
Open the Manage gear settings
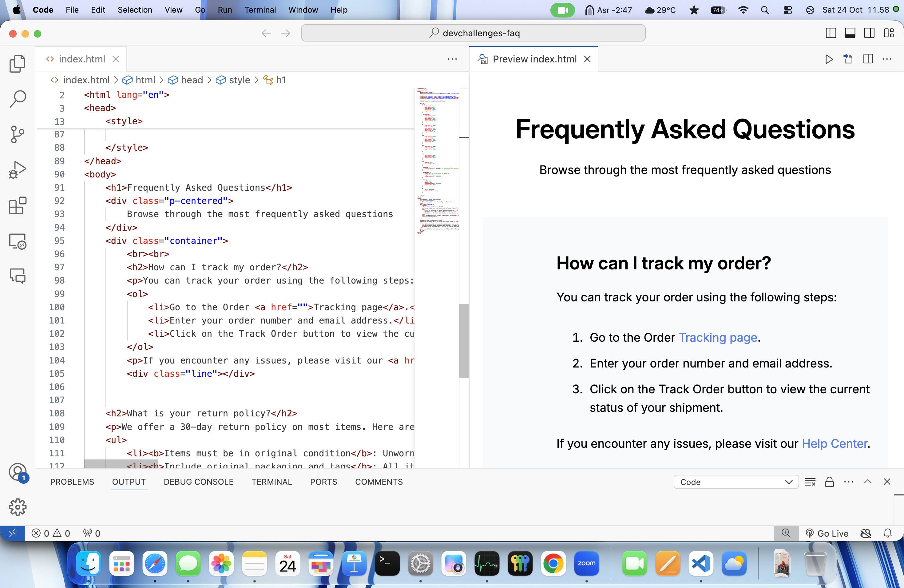click(18, 507)
